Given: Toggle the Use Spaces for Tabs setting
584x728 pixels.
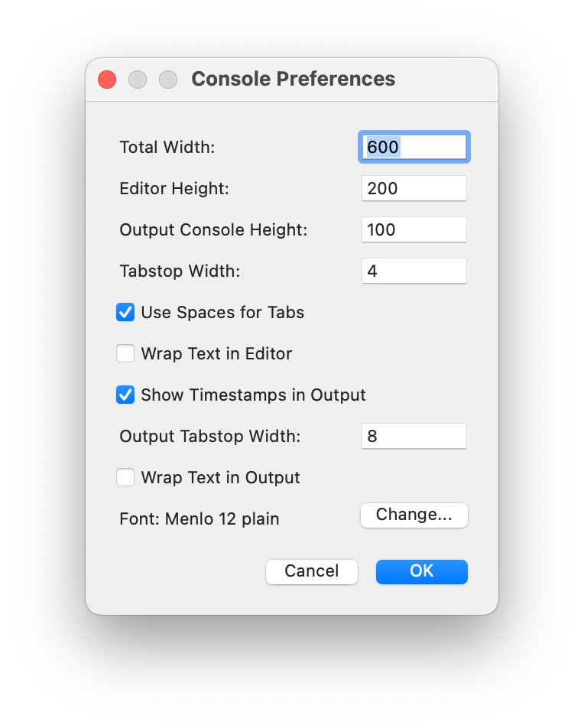Looking at the screenshot, I should (125, 312).
